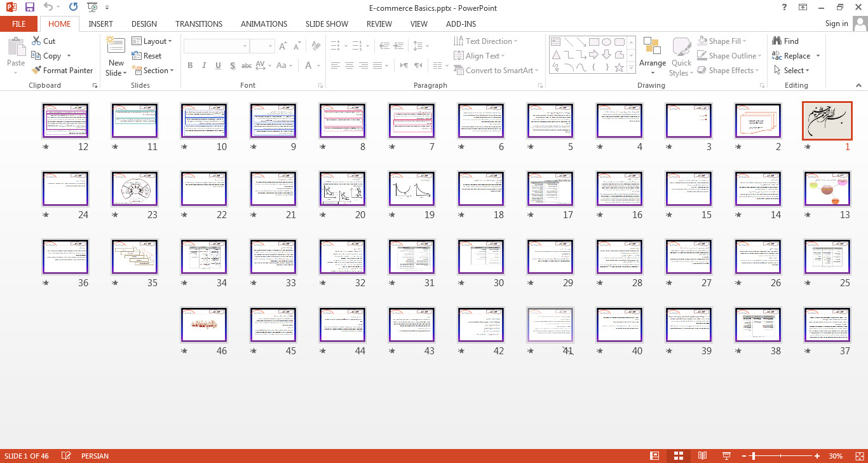
Task: Click zoom percentage 30%
Action: tap(836, 456)
